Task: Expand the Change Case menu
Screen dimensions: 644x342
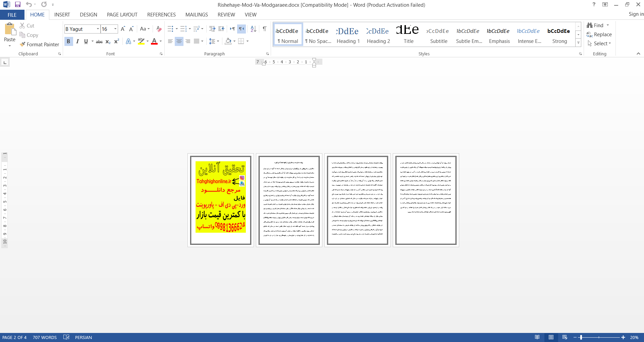Action: 145,29
